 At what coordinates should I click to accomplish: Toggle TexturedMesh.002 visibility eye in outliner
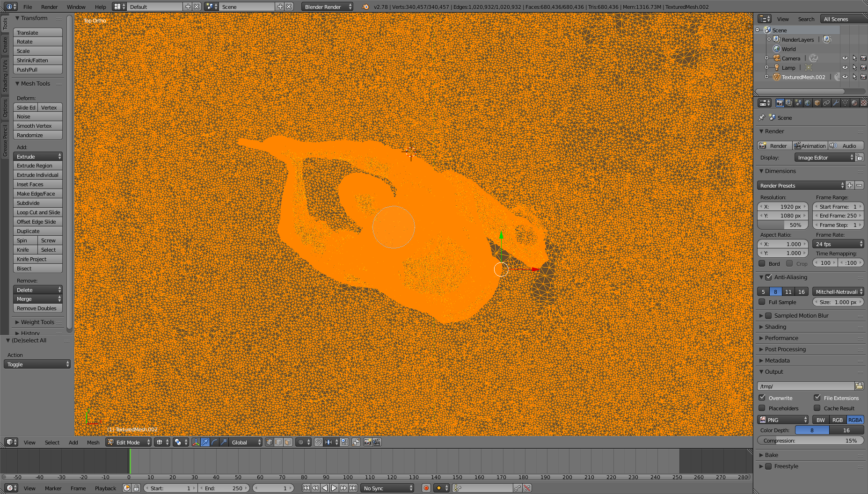tap(845, 77)
